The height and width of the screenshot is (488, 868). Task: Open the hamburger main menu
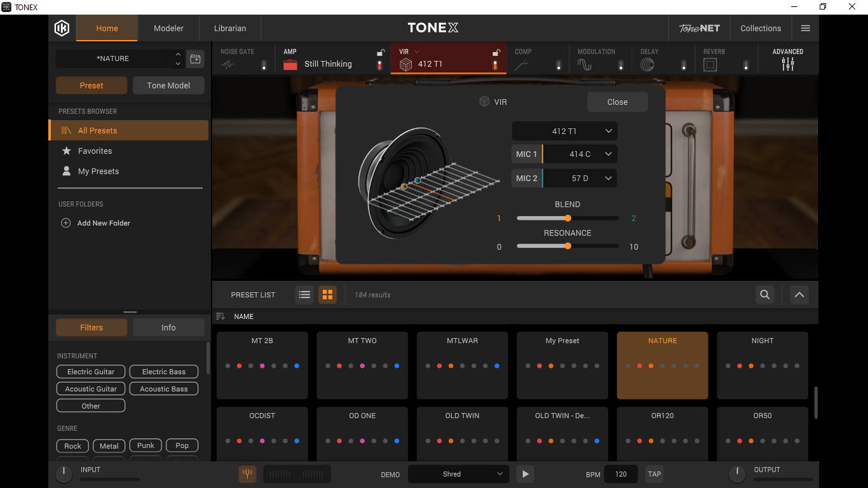point(805,28)
